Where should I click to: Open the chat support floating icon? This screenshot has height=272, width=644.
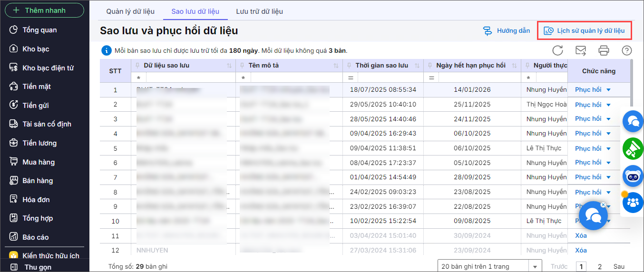(633, 122)
